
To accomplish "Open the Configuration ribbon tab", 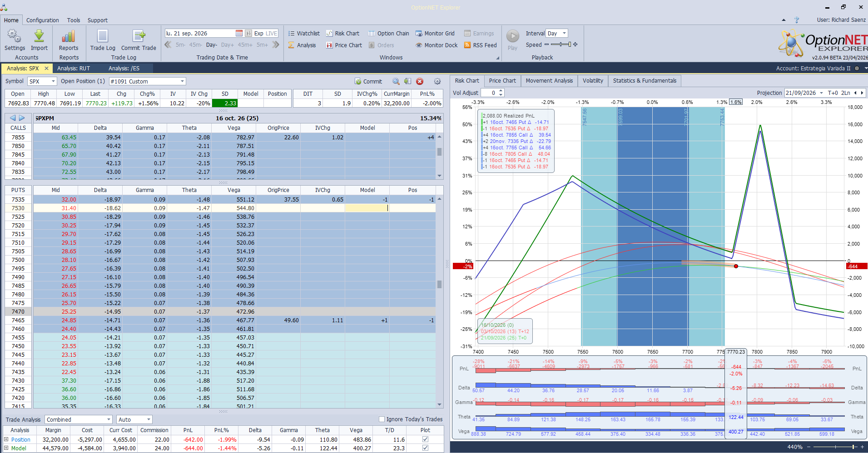I will [x=42, y=20].
